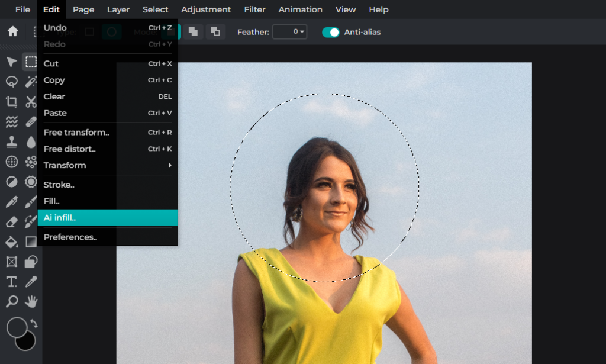Select the Heal bandage tool

coord(31,122)
